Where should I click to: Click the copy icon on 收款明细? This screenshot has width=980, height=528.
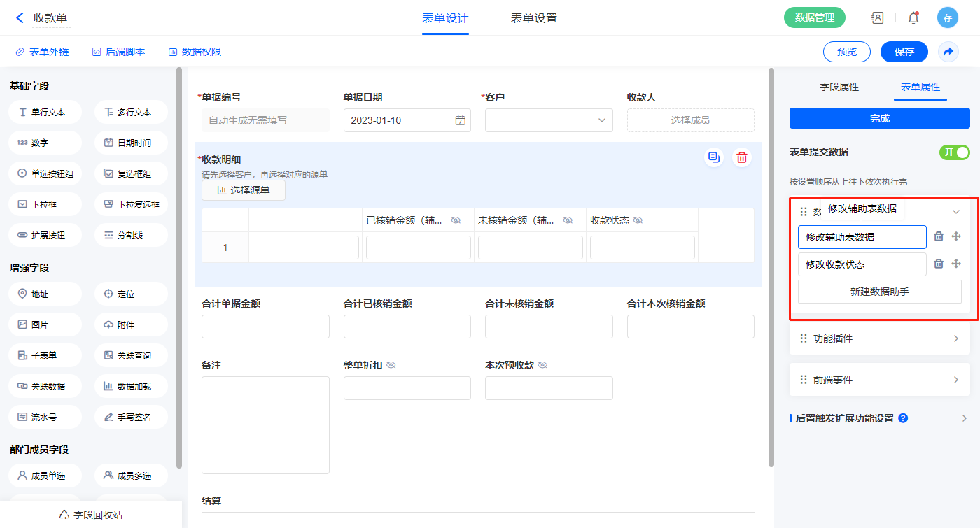point(713,158)
